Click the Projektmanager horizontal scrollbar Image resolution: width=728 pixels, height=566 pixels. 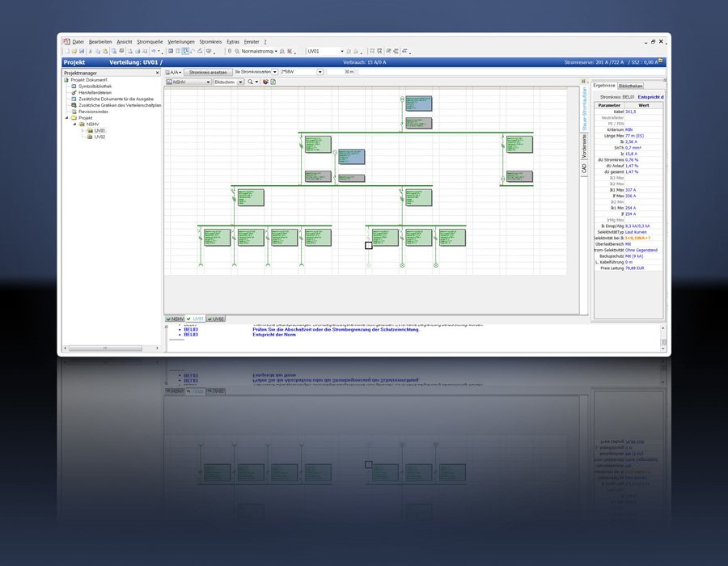click(x=105, y=348)
